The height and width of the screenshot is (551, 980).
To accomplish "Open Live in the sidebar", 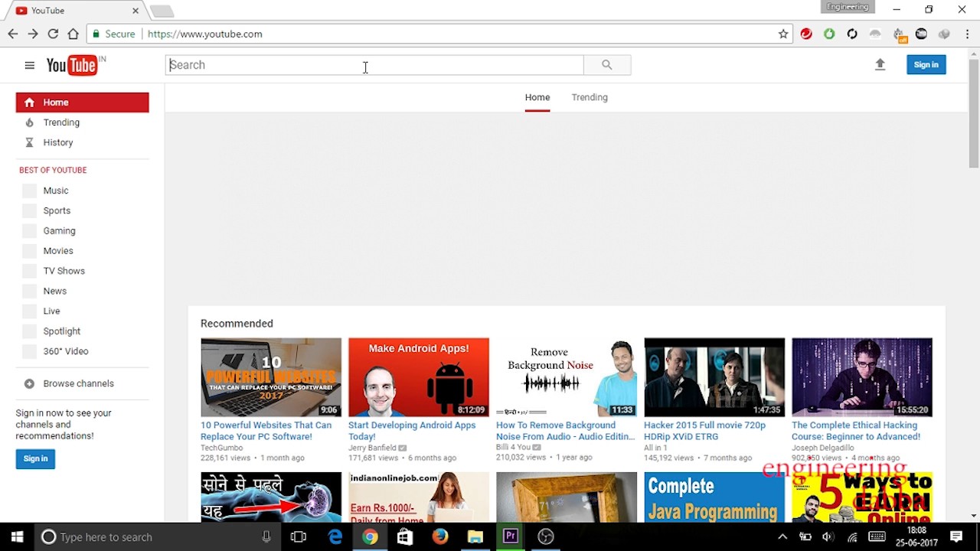I will point(51,311).
